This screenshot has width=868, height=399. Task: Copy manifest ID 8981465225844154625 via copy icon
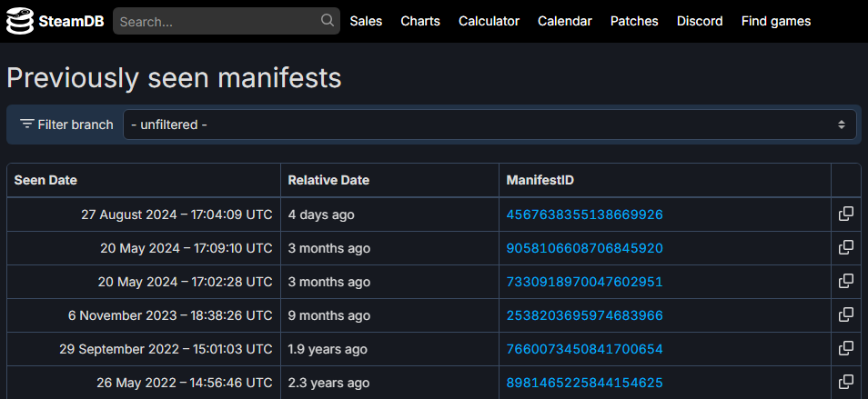[x=845, y=383]
